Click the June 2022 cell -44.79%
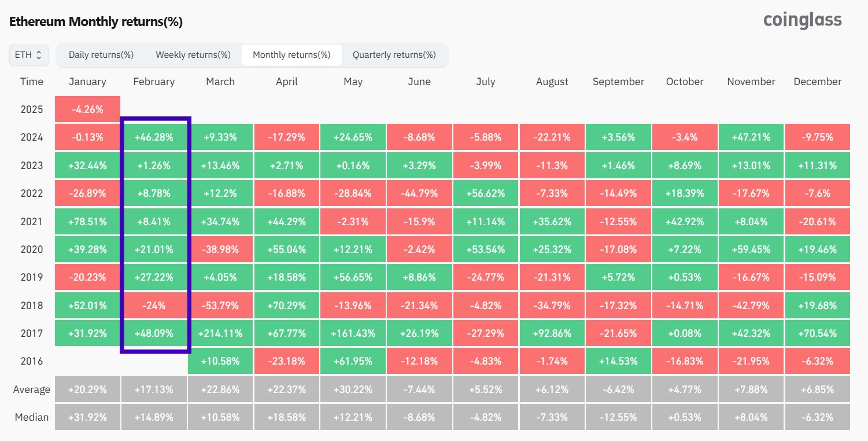 (419, 193)
